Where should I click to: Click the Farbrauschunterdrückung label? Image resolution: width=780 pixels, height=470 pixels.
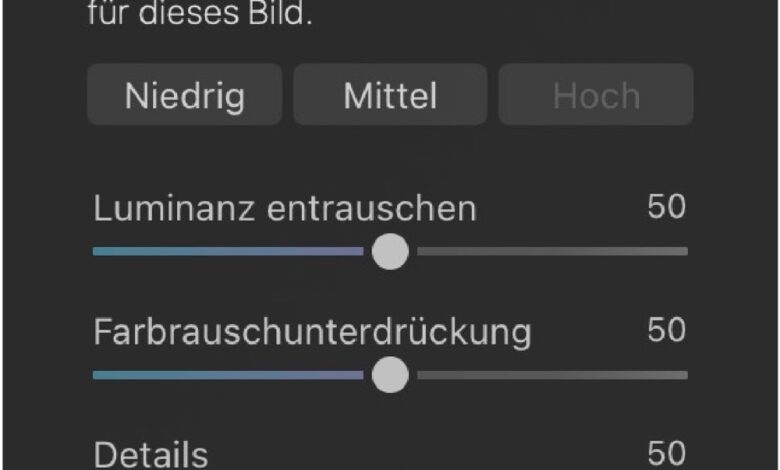312,332
